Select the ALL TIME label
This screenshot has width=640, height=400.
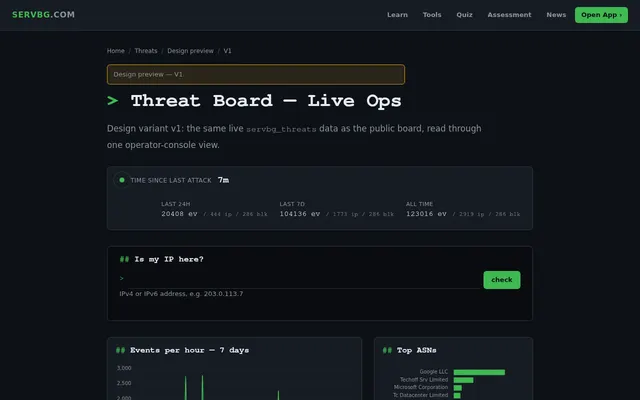pos(419,204)
